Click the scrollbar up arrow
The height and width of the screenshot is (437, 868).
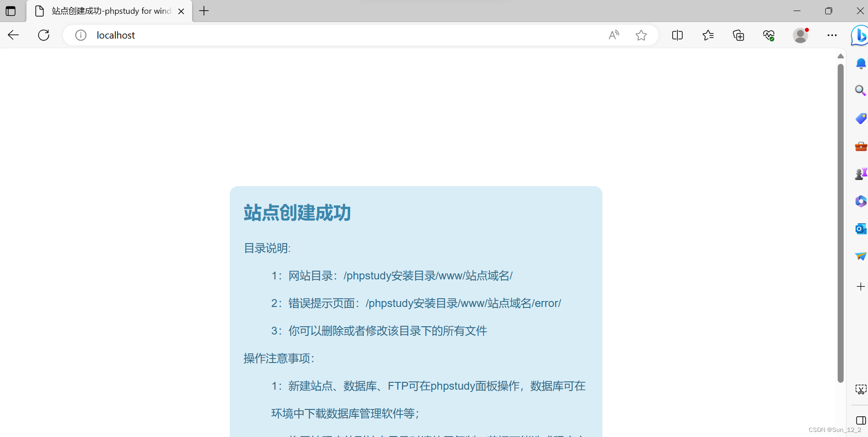(x=840, y=56)
